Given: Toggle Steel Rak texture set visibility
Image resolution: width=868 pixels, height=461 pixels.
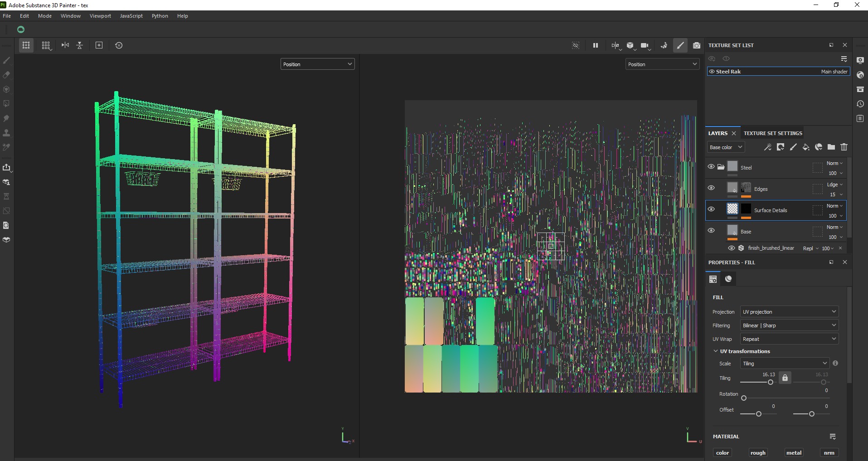Looking at the screenshot, I should click(712, 72).
